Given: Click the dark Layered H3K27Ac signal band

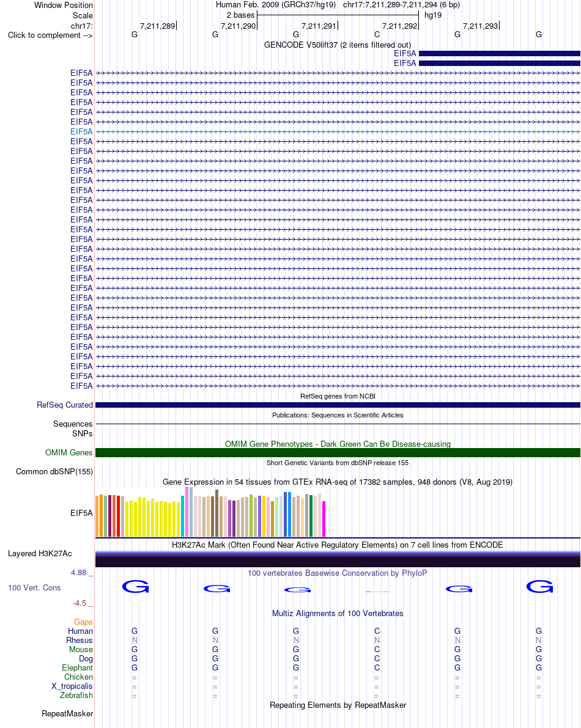Looking at the screenshot, I should (x=338, y=559).
